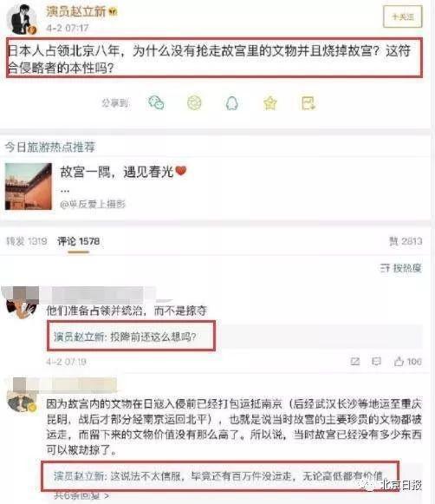Open 演员赵立新 profile name link
Screen dimensions: 435x504
coord(76,11)
